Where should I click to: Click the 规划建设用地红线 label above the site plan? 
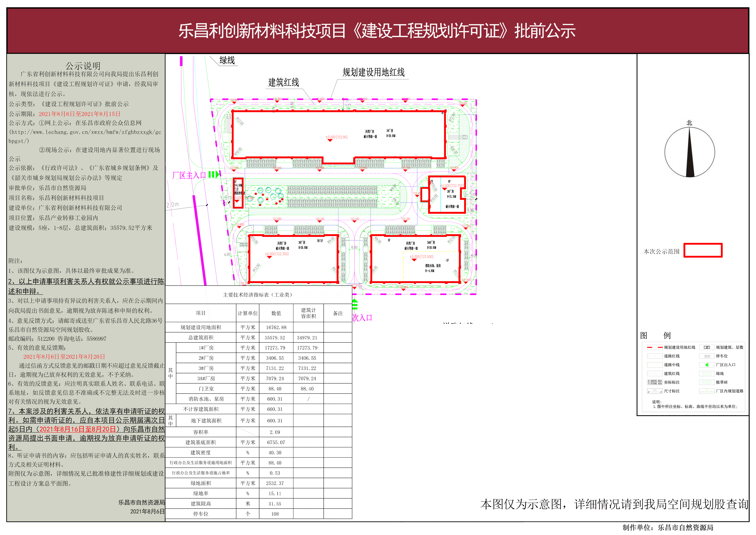pos(374,72)
